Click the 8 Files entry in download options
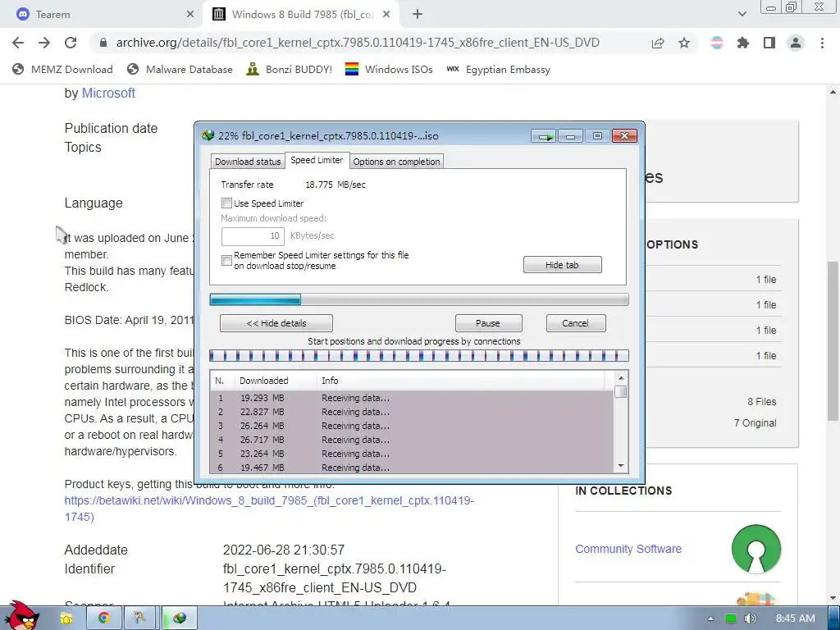The width and height of the screenshot is (840, 630). click(x=762, y=402)
